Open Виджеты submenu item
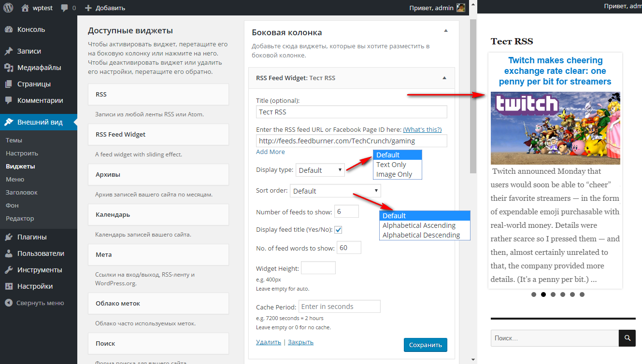This screenshot has height=364, width=642. [x=20, y=166]
